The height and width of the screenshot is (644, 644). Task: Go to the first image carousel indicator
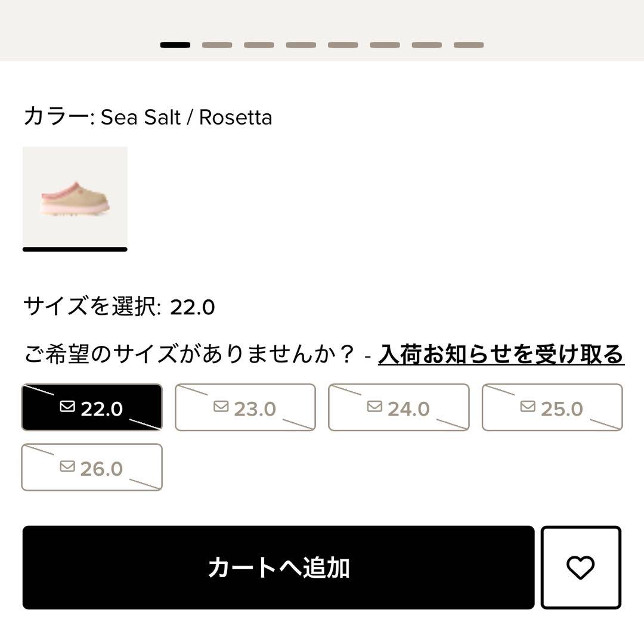pyautogui.click(x=175, y=45)
